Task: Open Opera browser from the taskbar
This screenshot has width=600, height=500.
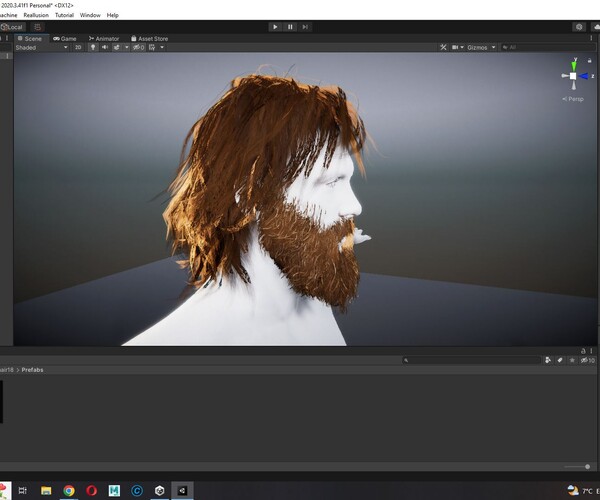Action: tap(91, 490)
